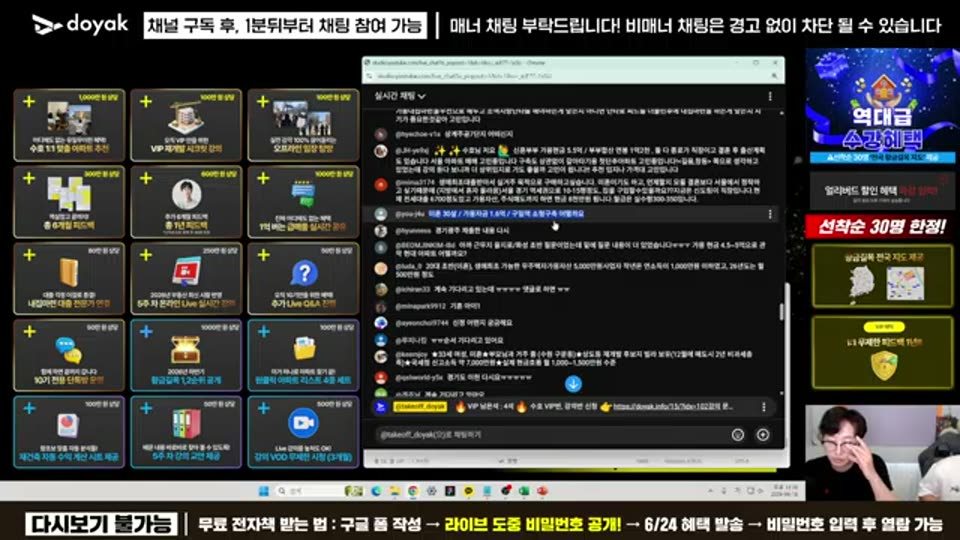Click the question mark icon on 추가 Live Q&A card
The image size is (960, 540).
pos(304,272)
